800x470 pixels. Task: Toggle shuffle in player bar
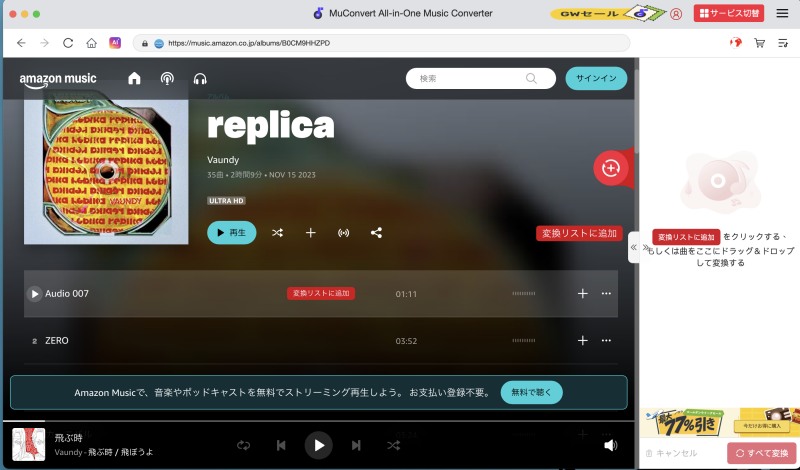point(393,446)
